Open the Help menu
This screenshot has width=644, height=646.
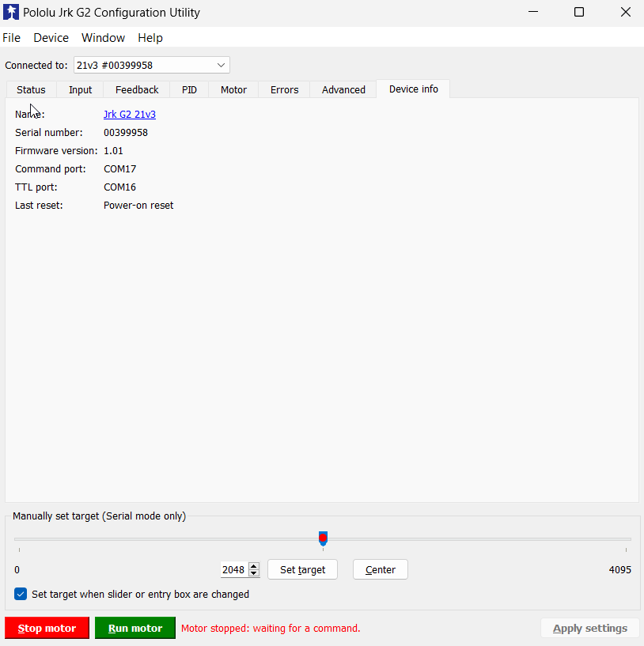click(150, 38)
